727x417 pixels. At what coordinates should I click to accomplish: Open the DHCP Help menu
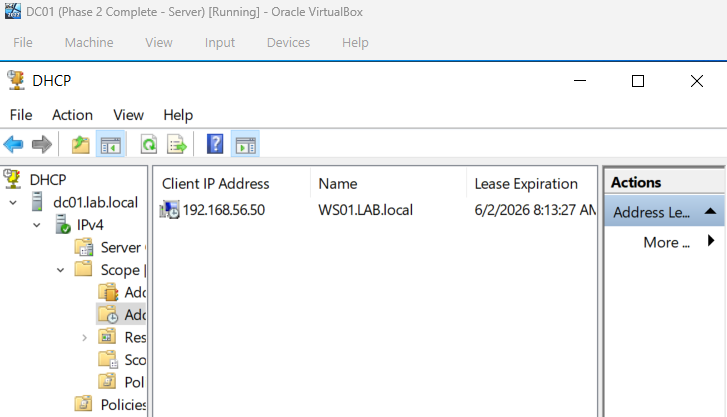click(178, 115)
